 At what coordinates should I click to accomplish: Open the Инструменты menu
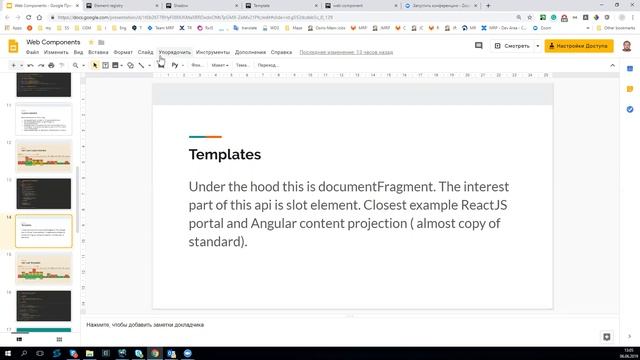click(213, 52)
